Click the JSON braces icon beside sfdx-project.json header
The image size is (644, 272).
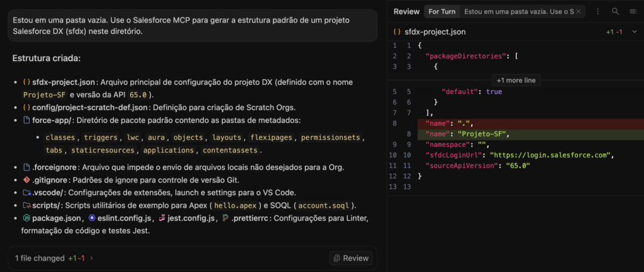click(397, 31)
